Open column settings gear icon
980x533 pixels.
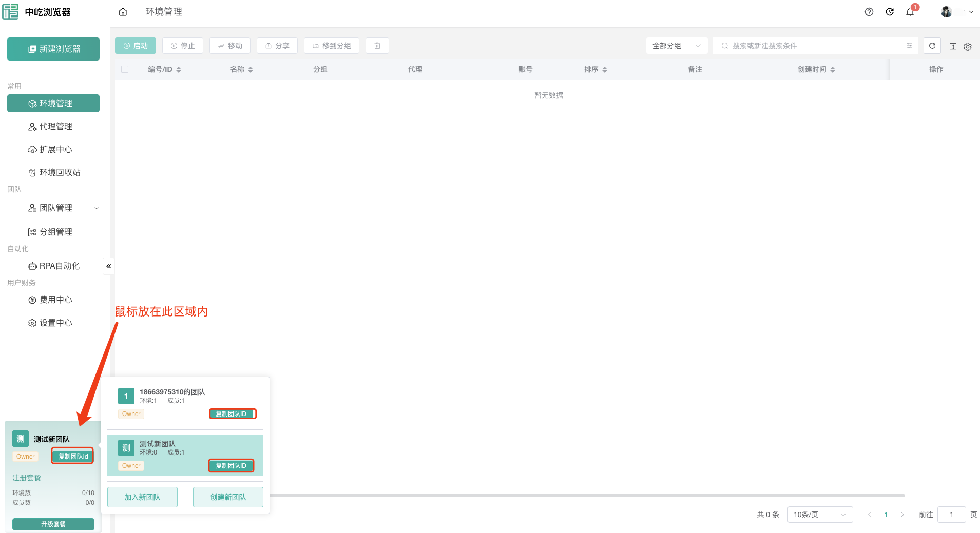pyautogui.click(x=968, y=47)
